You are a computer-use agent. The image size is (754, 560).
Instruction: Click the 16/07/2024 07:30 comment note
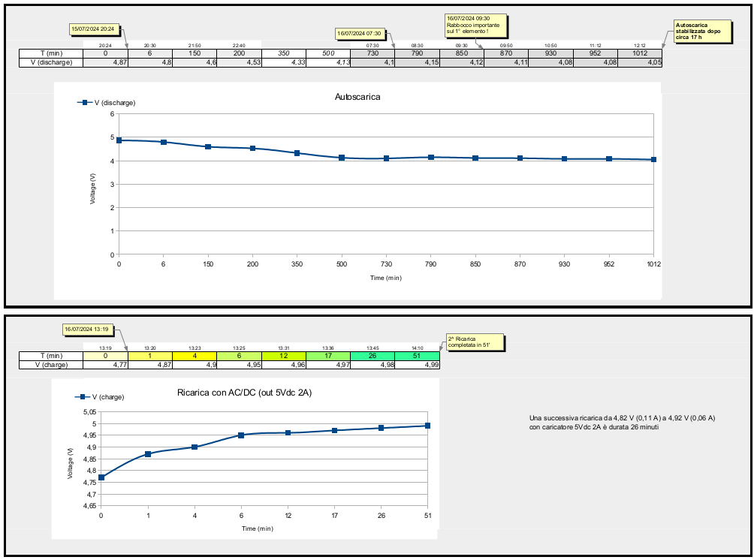coord(360,33)
